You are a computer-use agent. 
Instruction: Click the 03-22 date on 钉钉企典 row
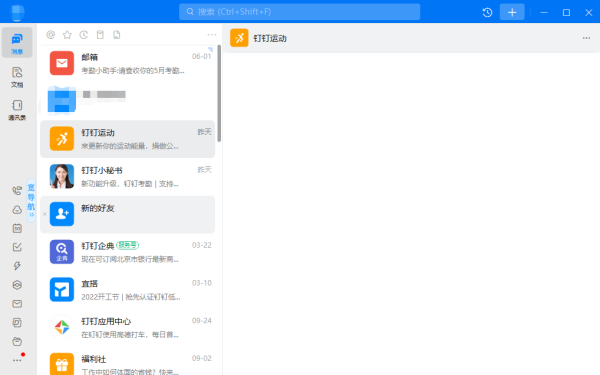(x=202, y=245)
